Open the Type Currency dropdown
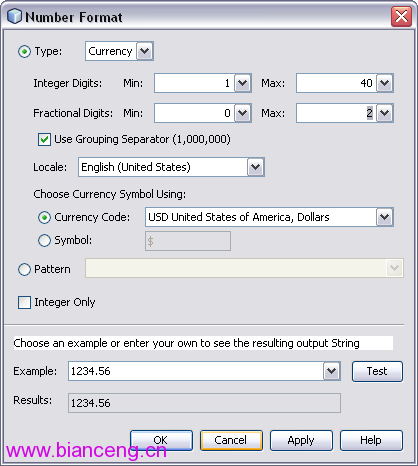The image size is (418, 466). (x=145, y=51)
